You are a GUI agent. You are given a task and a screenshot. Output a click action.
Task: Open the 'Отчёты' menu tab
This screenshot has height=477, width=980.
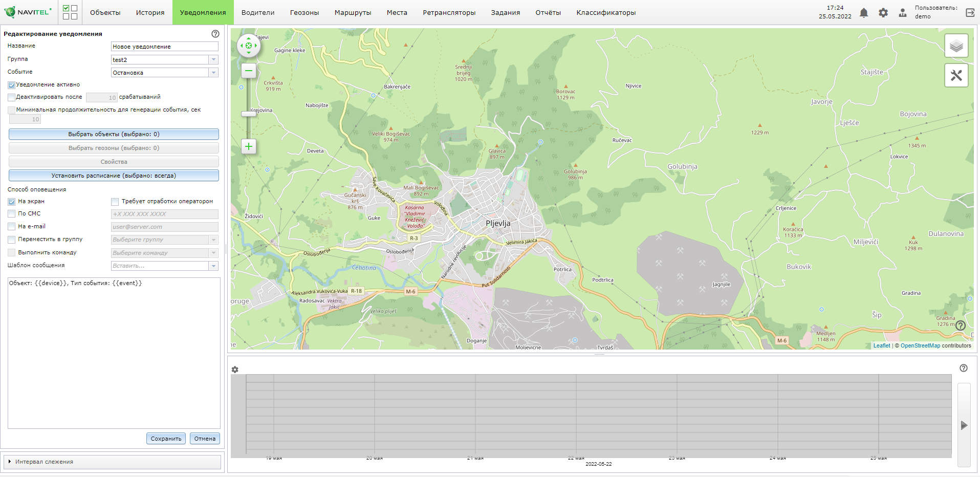click(548, 13)
